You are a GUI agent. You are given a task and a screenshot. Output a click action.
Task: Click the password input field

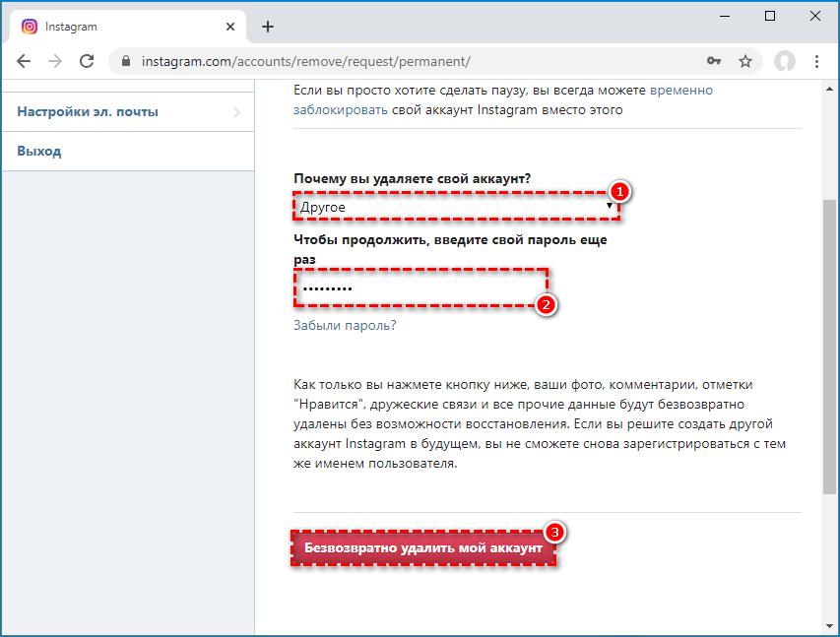point(420,288)
